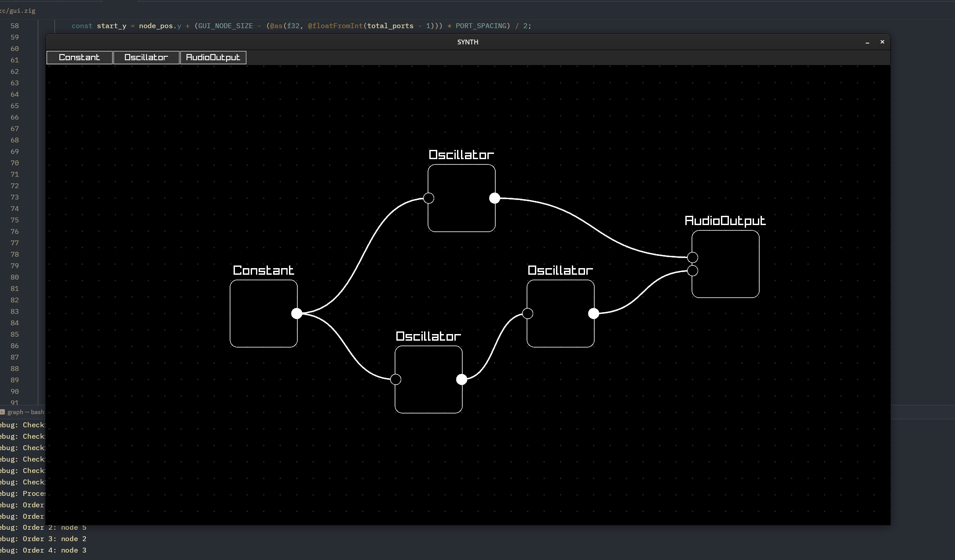Select the AudioOutput node box

(x=725, y=264)
